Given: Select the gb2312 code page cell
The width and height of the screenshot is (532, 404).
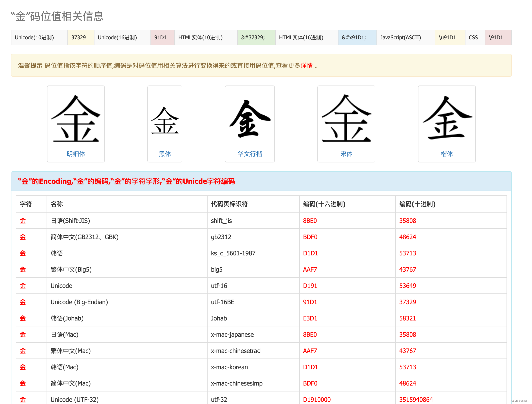Looking at the screenshot, I should coord(253,237).
